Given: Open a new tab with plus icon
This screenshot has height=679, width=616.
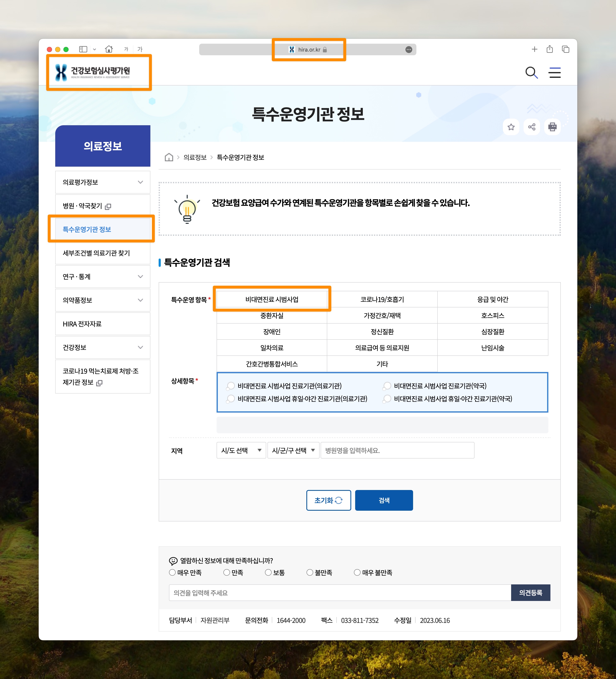Looking at the screenshot, I should (x=535, y=49).
